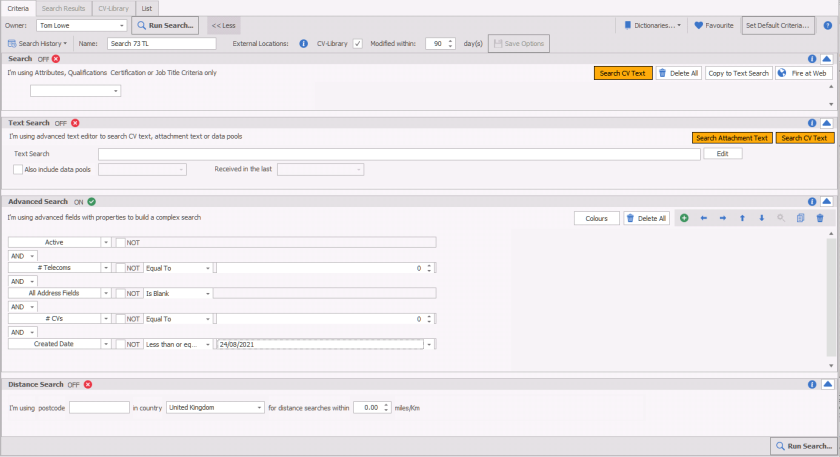Screen dimensions: 840x457
Task: Click the trash icon at toolbar's far right
Action: [x=820, y=218]
